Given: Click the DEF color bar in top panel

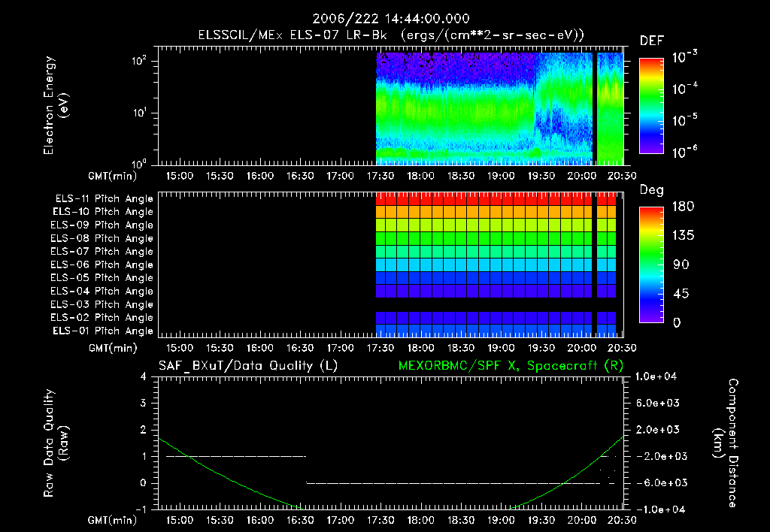Looking at the screenshot, I should click(x=651, y=105).
